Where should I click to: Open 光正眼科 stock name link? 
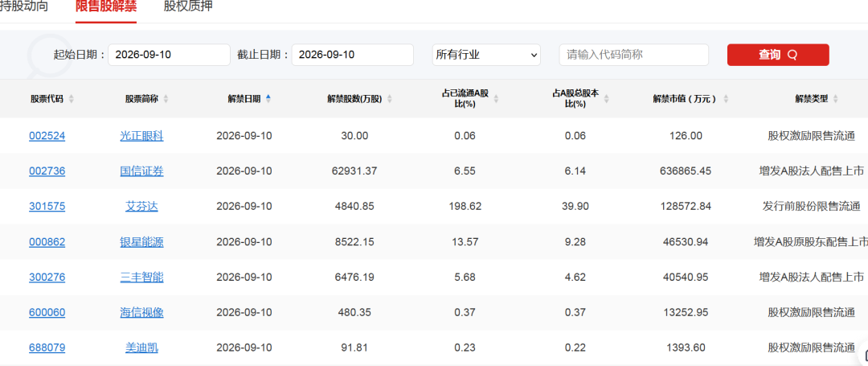tap(141, 136)
